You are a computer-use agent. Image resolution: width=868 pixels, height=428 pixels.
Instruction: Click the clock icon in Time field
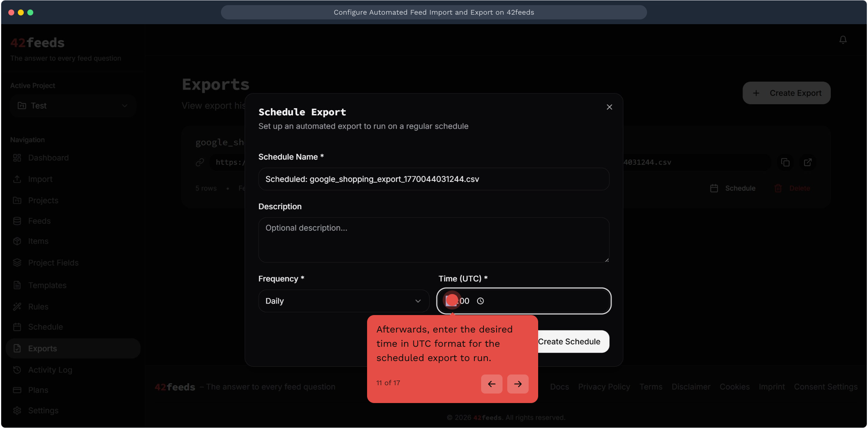(480, 301)
